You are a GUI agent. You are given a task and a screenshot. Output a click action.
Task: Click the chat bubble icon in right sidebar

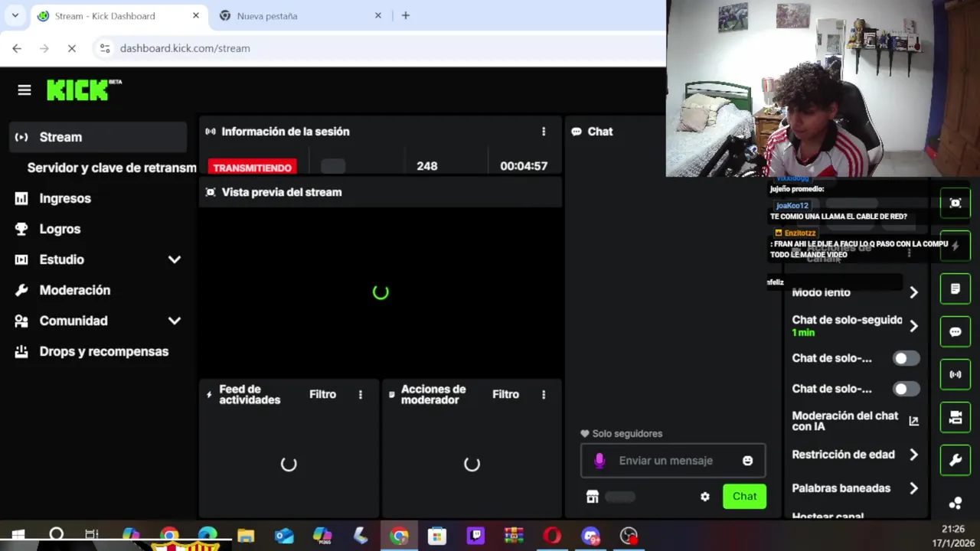tap(955, 332)
